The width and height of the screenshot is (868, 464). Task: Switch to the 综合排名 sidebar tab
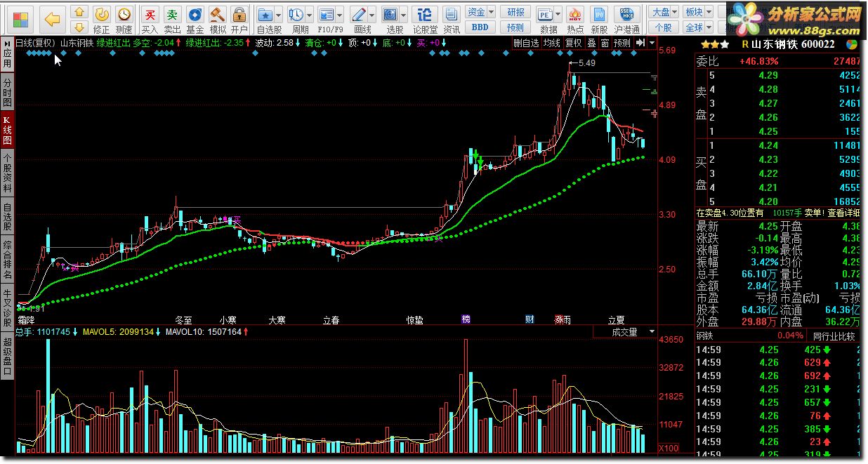pos(7,260)
